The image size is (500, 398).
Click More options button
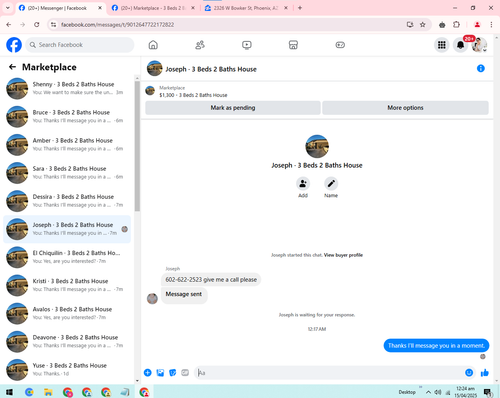coord(405,108)
